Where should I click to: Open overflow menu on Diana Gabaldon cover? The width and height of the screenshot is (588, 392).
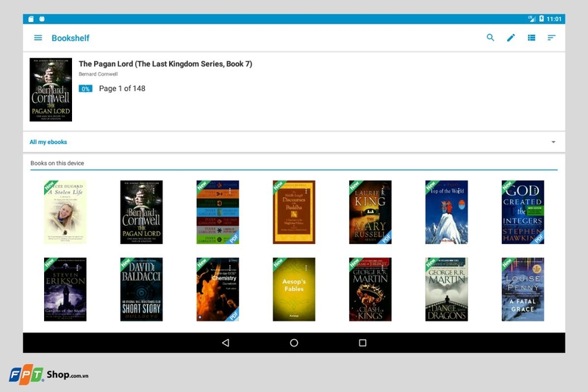pos(230,191)
